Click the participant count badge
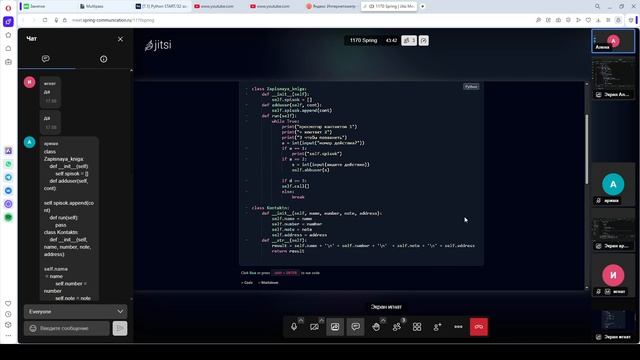The height and width of the screenshot is (360, 640). [409, 40]
